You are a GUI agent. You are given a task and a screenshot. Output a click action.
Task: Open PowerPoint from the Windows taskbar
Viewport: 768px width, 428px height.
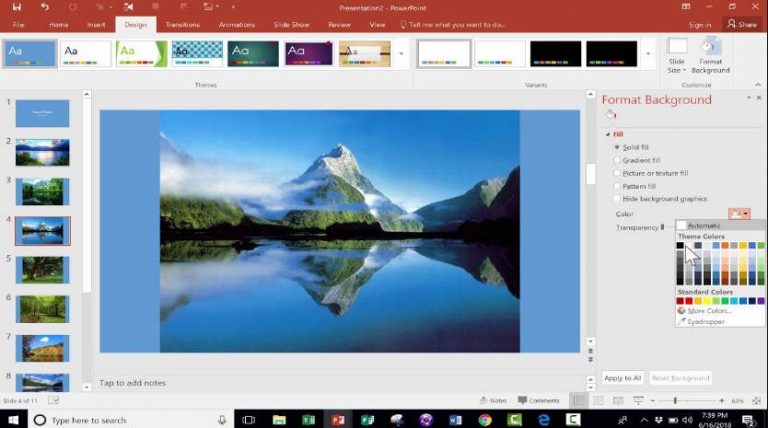coord(337,420)
